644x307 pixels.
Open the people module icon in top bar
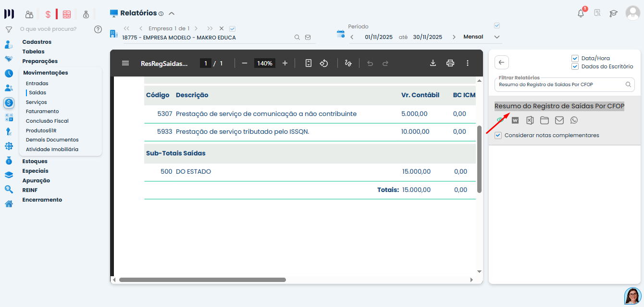coord(29,14)
